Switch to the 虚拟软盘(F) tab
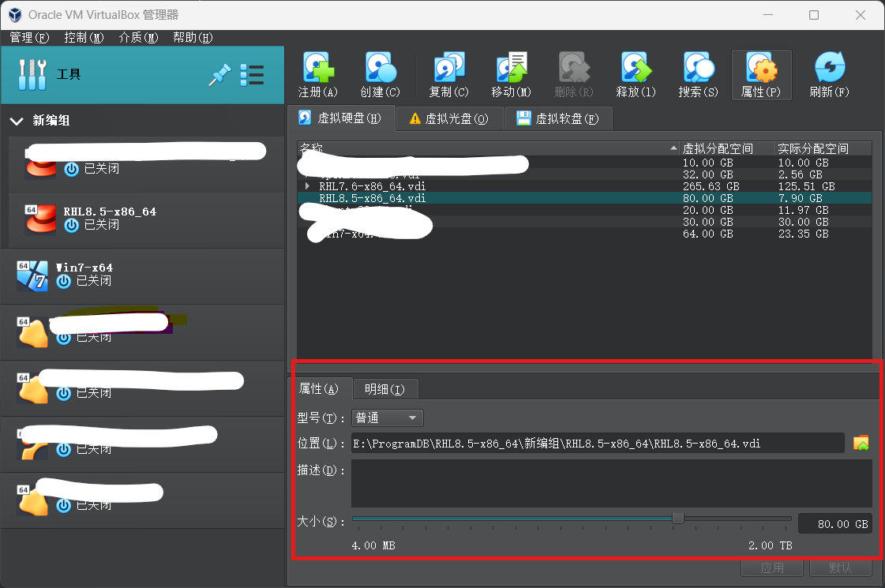 point(558,118)
